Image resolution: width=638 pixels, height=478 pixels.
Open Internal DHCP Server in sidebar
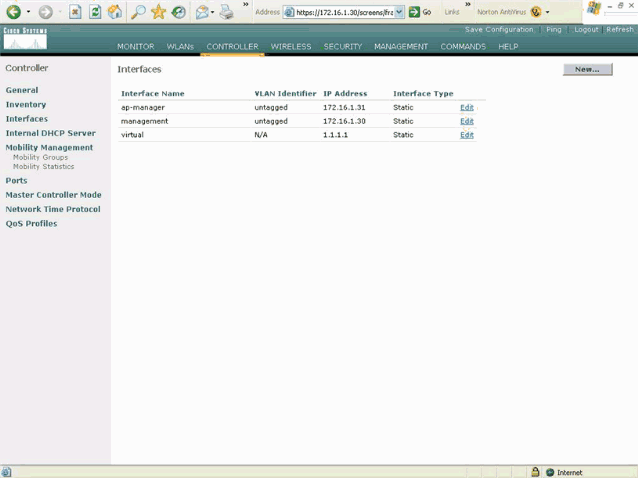tap(50, 133)
